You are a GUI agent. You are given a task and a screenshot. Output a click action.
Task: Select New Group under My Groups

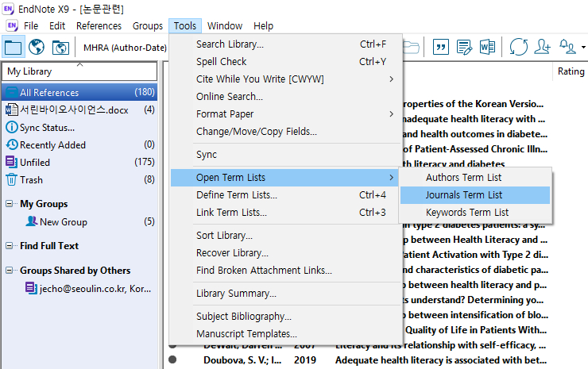64,221
